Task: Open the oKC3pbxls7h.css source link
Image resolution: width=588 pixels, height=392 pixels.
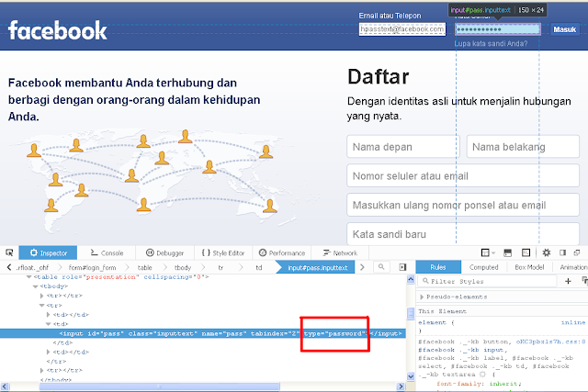Action: click(550, 342)
